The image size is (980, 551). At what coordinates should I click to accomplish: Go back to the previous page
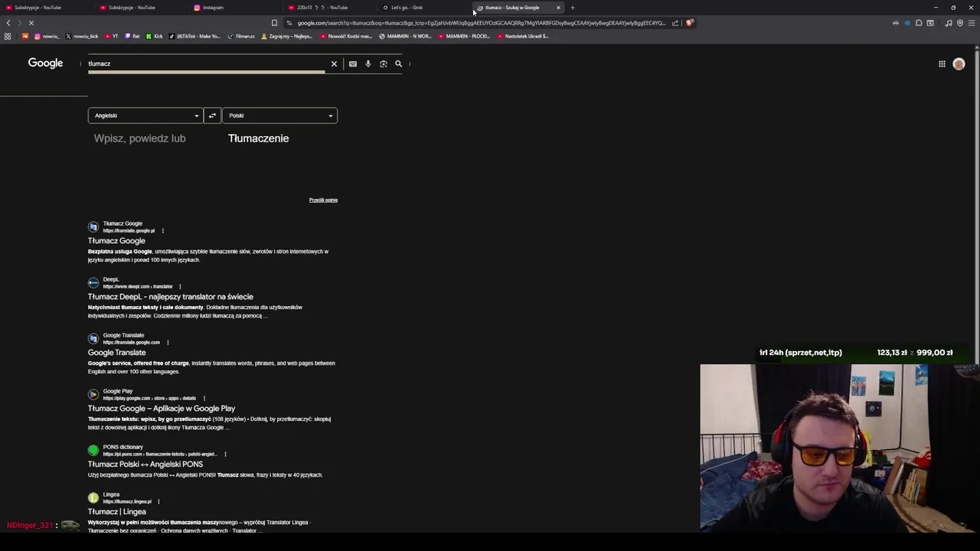[8, 23]
